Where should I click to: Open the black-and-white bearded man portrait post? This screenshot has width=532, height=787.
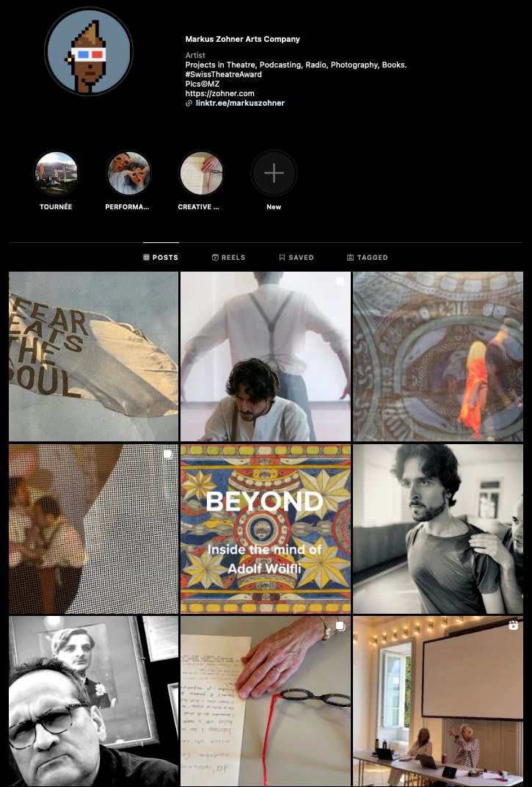[x=438, y=529]
